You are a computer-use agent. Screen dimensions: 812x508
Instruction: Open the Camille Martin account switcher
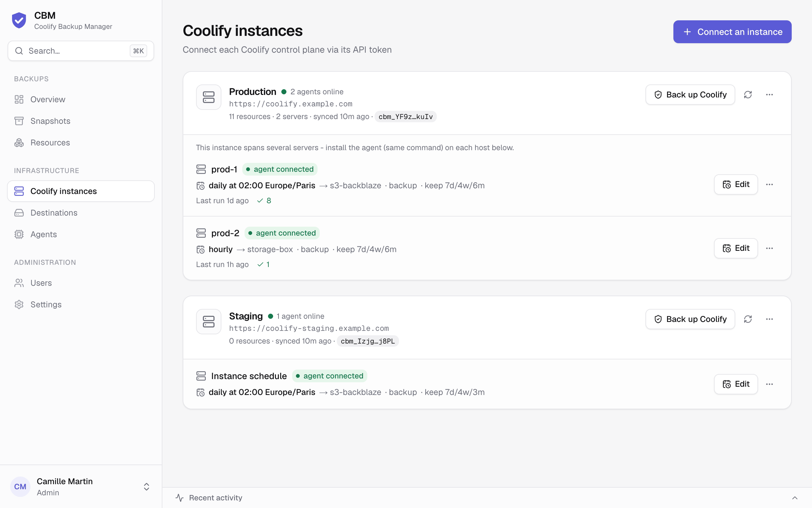81,486
